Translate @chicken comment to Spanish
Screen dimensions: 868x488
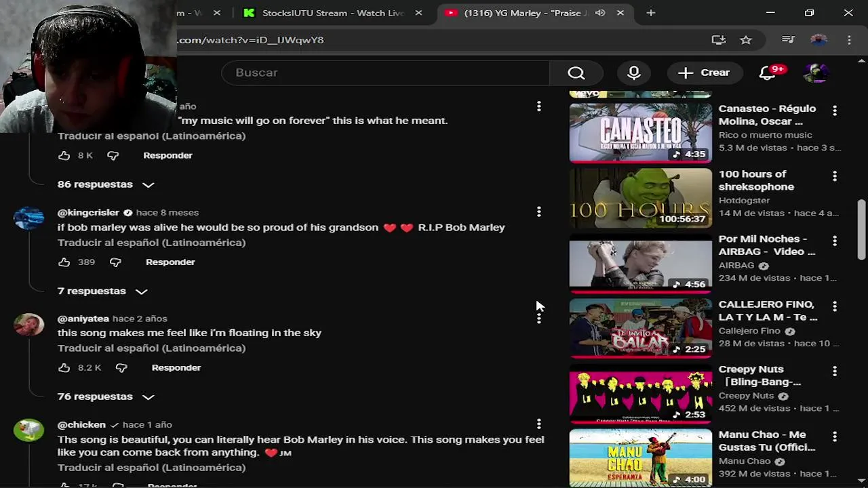point(151,468)
